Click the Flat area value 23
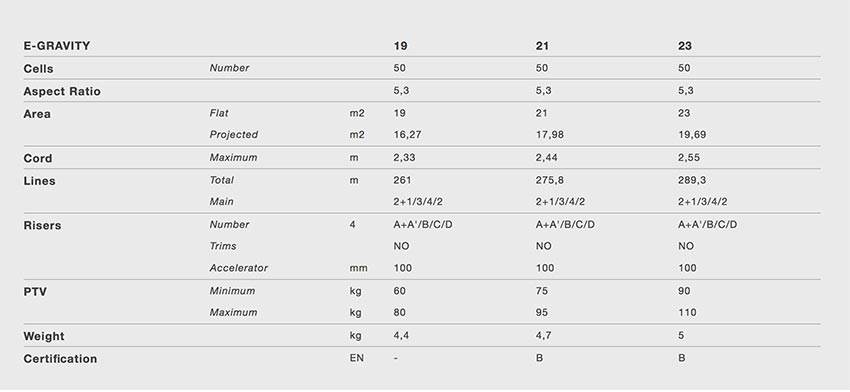850x392 pixels. point(684,113)
